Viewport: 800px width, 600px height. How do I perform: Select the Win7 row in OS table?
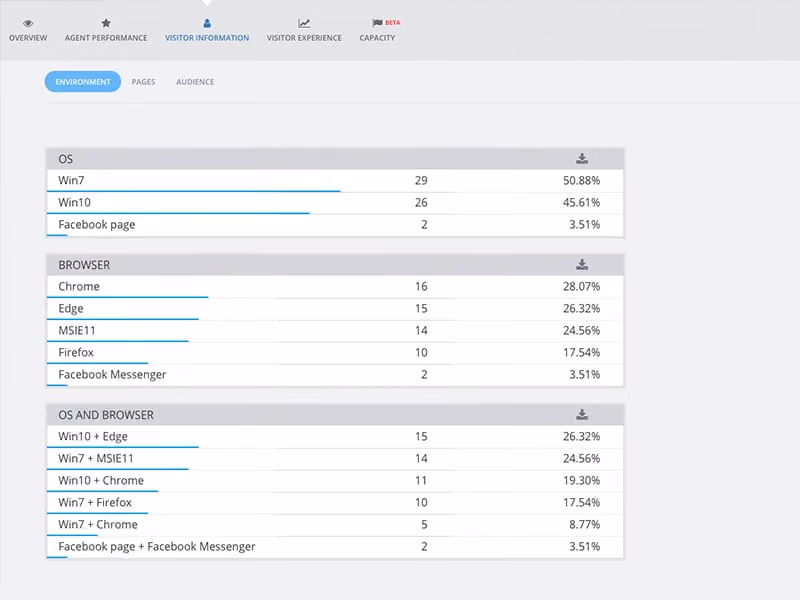(335, 181)
